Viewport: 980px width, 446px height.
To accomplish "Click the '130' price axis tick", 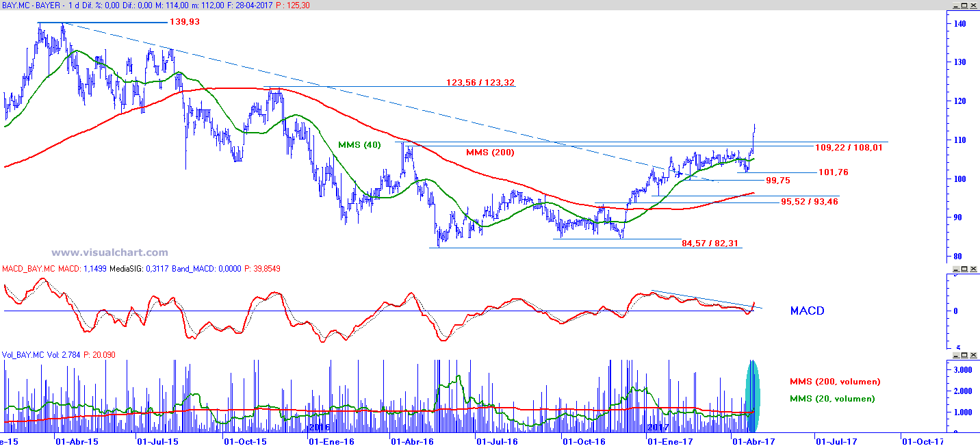I will tap(960, 62).
